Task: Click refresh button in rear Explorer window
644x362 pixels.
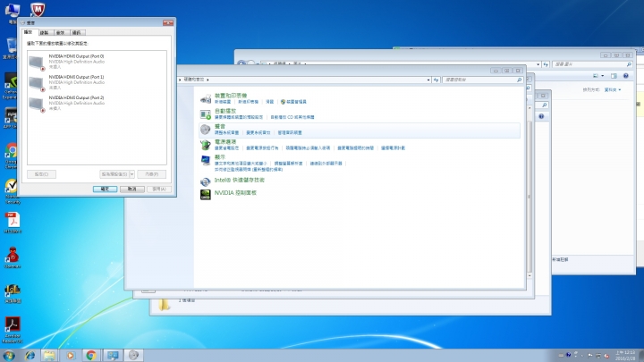Action: [546, 64]
